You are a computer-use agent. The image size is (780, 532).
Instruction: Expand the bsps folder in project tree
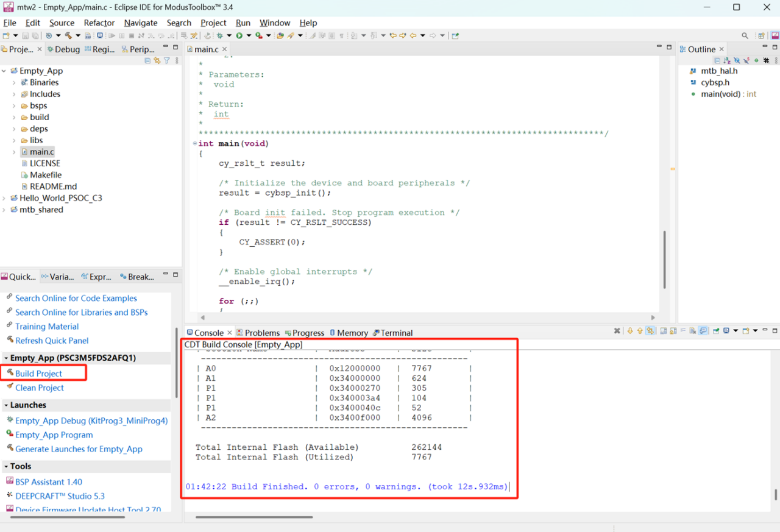pyautogui.click(x=14, y=106)
